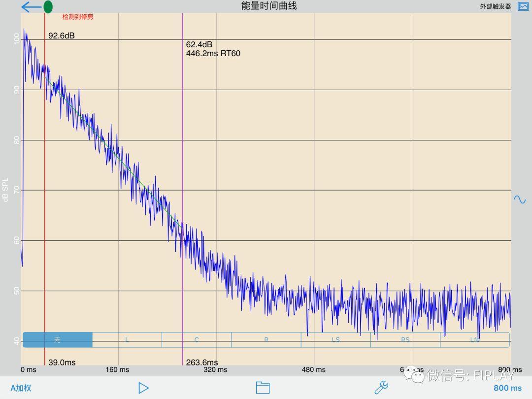Screen dimensions: 532x399
Task: Open the folder icon for saved files
Action: (263, 388)
